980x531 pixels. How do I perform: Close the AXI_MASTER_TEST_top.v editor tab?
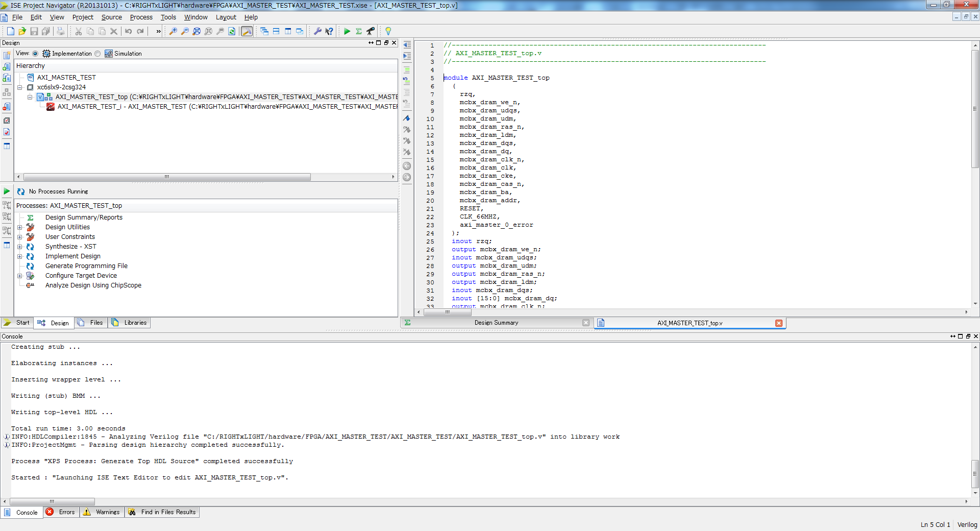coord(779,323)
